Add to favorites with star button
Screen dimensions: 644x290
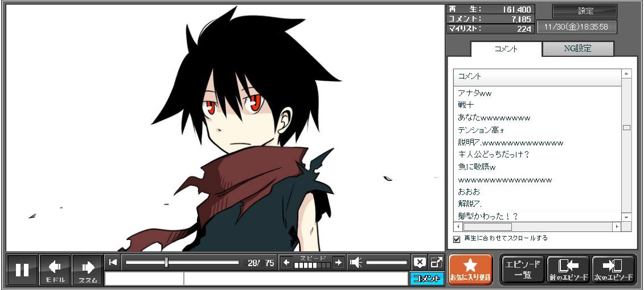[470, 270]
